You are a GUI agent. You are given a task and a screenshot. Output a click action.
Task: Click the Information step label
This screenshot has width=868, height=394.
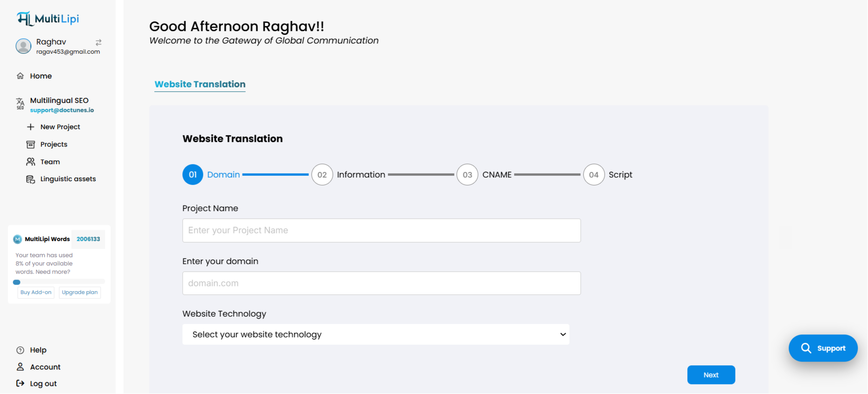pos(361,175)
